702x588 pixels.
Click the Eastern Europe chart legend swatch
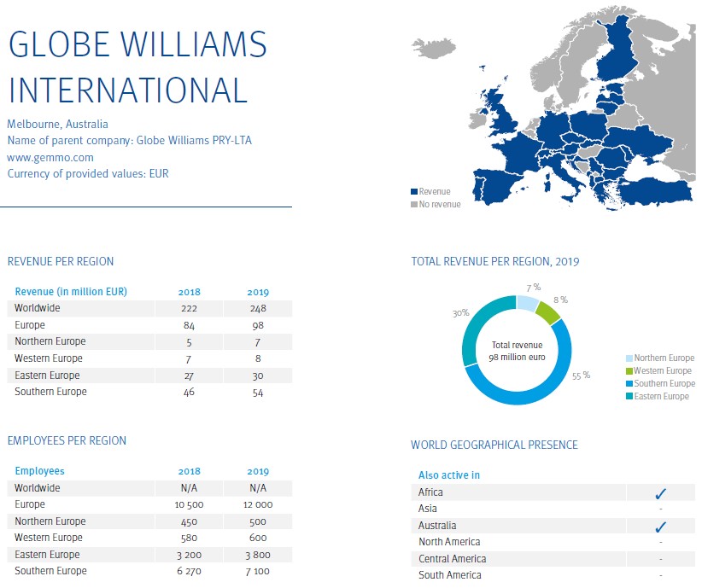pyautogui.click(x=630, y=397)
